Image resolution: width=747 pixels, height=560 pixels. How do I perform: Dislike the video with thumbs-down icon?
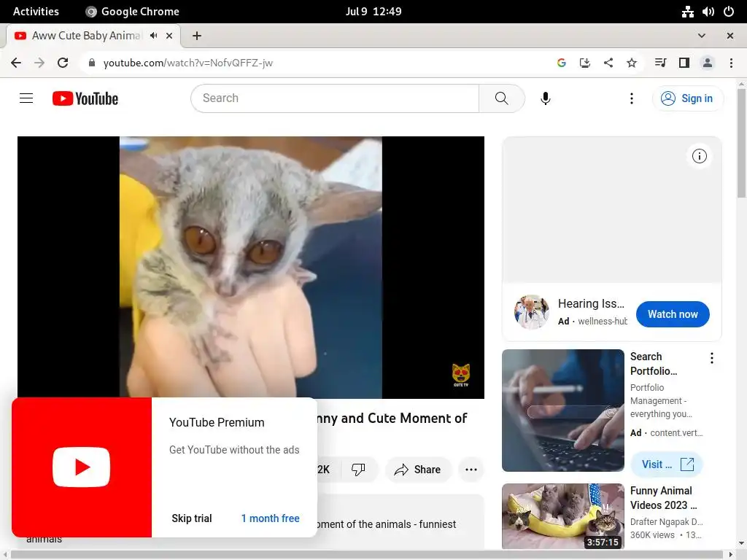(357, 470)
